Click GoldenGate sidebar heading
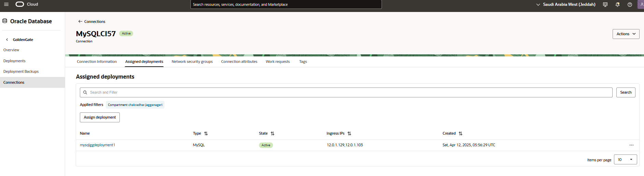This screenshot has height=176, width=644. click(x=23, y=40)
